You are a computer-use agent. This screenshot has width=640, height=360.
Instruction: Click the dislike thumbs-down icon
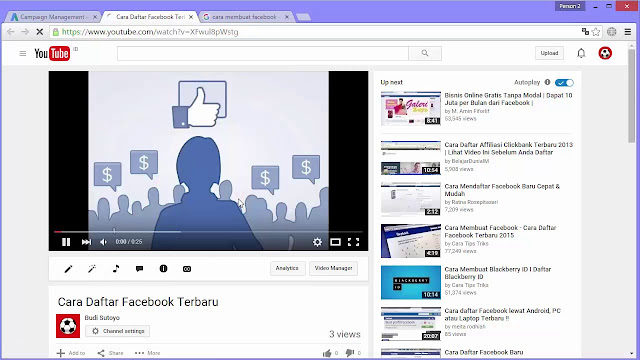pyautogui.click(x=350, y=353)
